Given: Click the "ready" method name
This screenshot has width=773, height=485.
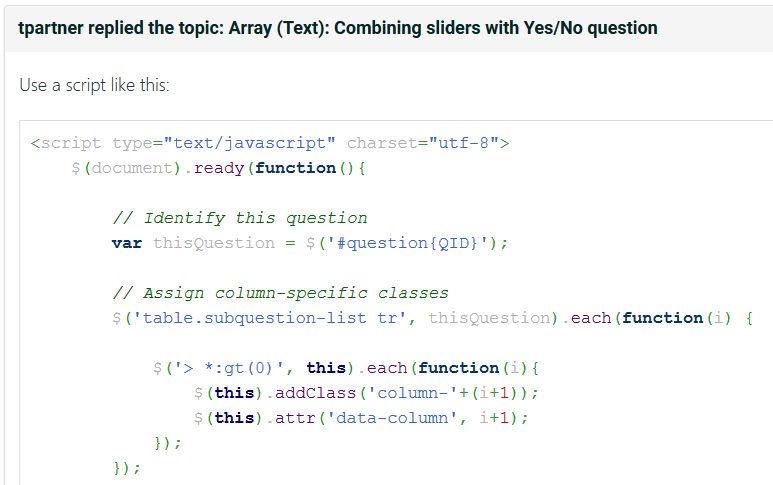Looking at the screenshot, I should pyautogui.click(x=218, y=168).
